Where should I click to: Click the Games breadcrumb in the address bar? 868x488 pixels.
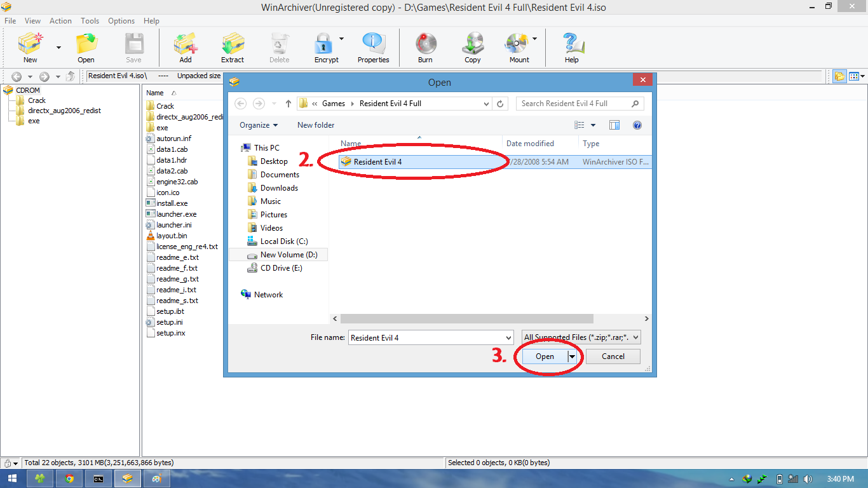[x=334, y=104]
